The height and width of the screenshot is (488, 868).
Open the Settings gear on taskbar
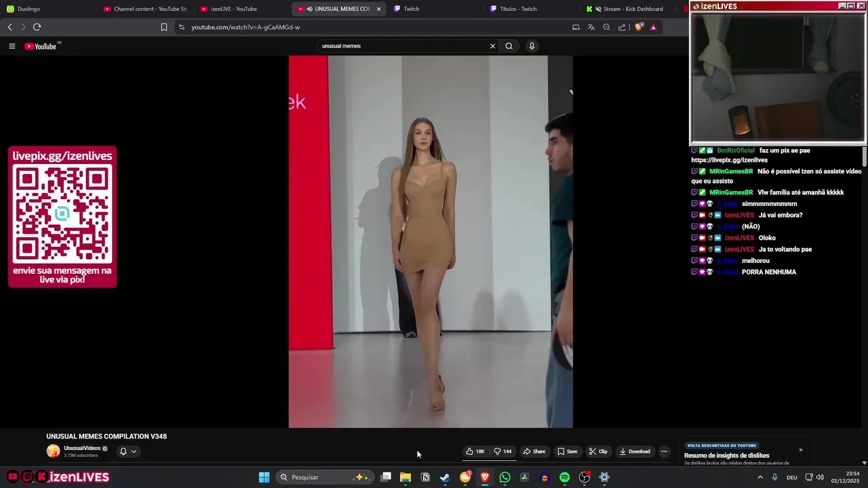pyautogui.click(x=604, y=477)
